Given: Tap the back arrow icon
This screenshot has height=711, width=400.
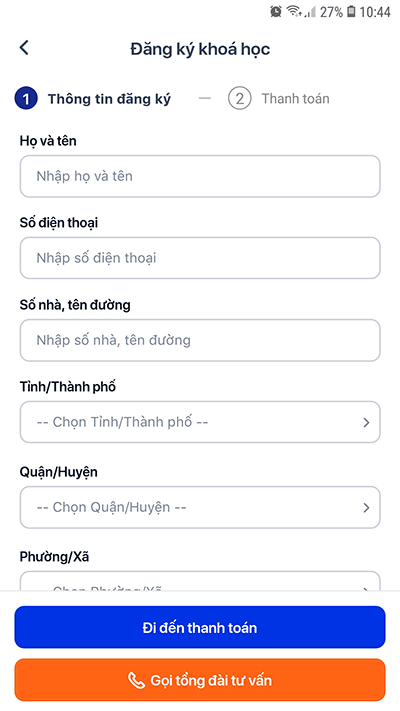Looking at the screenshot, I should pyautogui.click(x=24, y=48).
